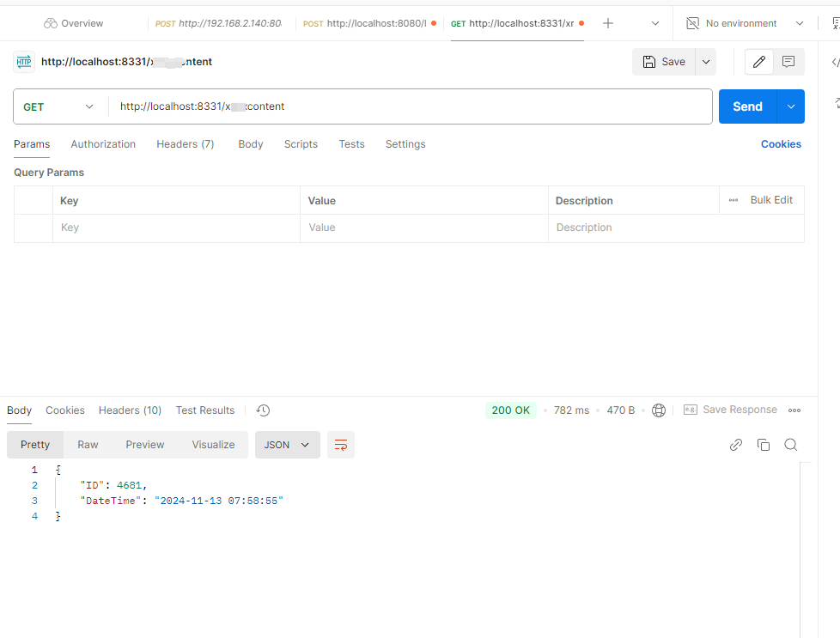Screen dimensions: 840x638
Task: Send the request
Action: 747,106
